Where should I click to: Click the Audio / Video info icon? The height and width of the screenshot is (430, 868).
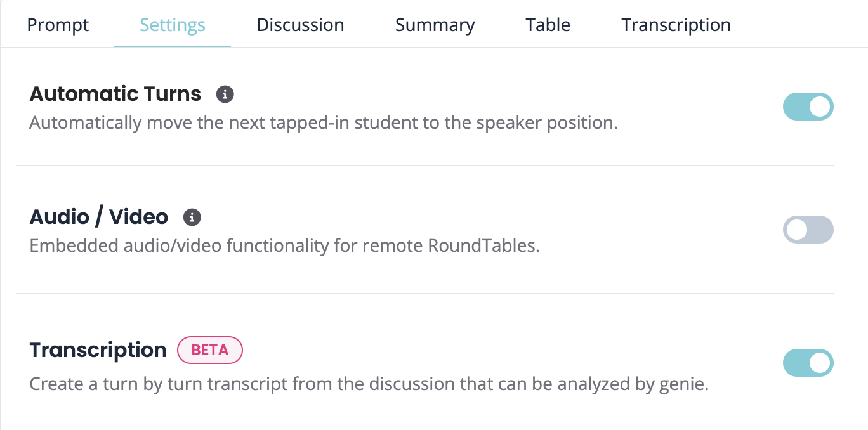(192, 218)
